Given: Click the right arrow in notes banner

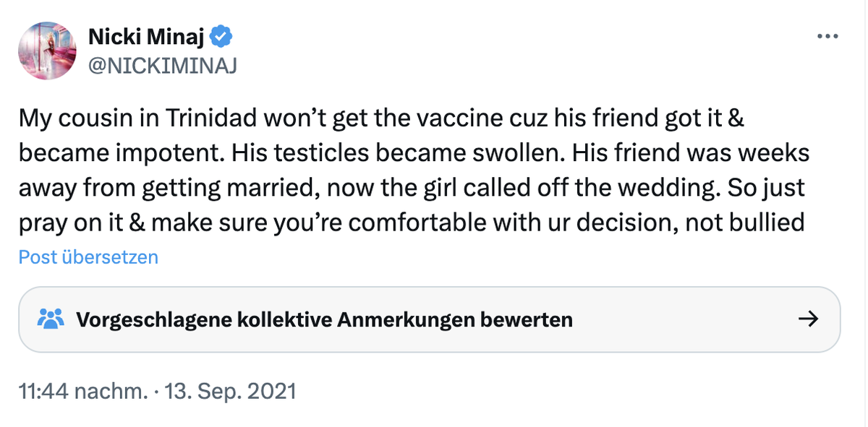Looking at the screenshot, I should (807, 319).
